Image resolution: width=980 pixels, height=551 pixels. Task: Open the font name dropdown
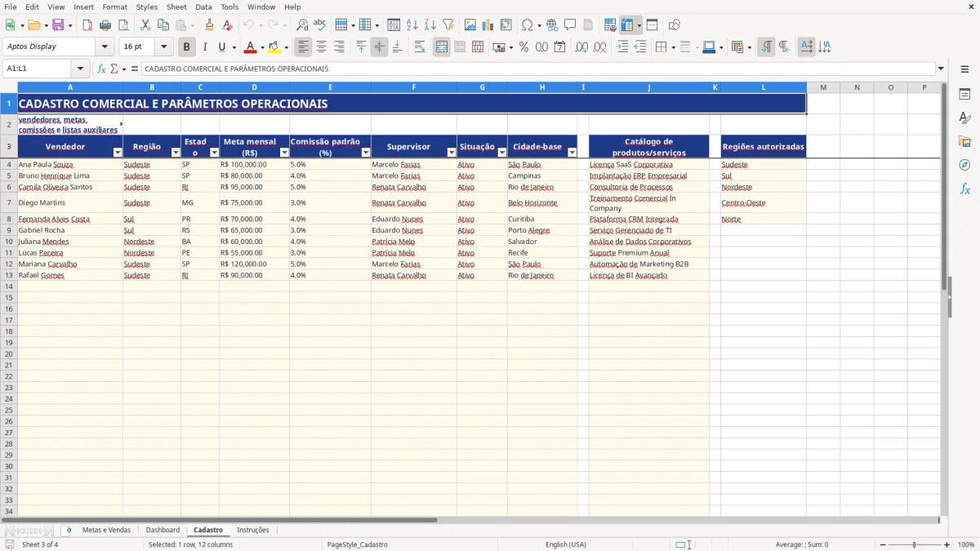pos(105,47)
